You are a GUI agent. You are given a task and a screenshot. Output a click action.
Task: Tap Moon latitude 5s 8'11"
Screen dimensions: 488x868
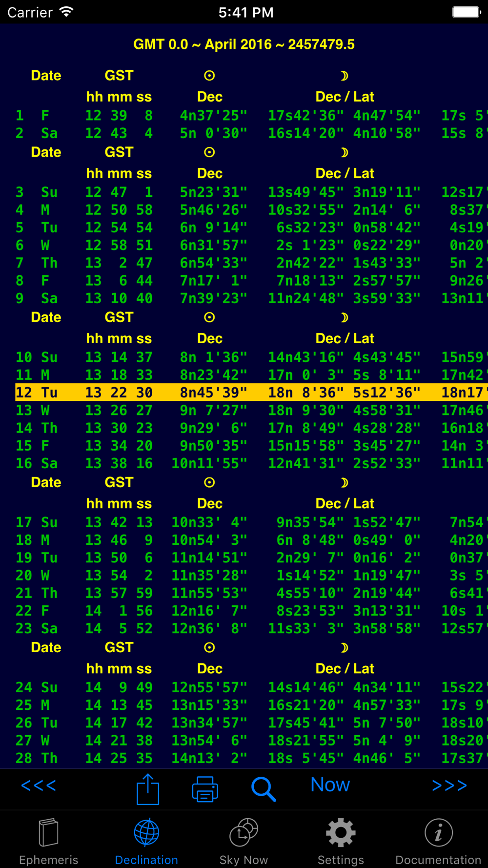[x=386, y=375]
